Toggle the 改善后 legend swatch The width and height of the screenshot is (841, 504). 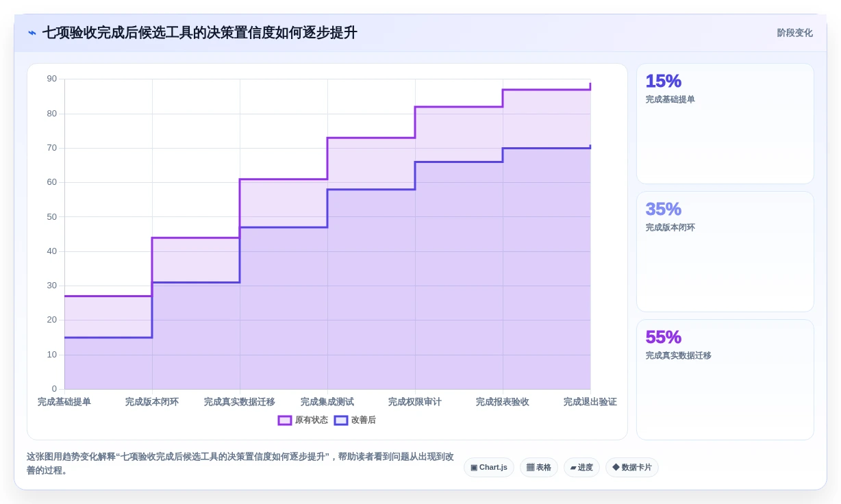[341, 420]
